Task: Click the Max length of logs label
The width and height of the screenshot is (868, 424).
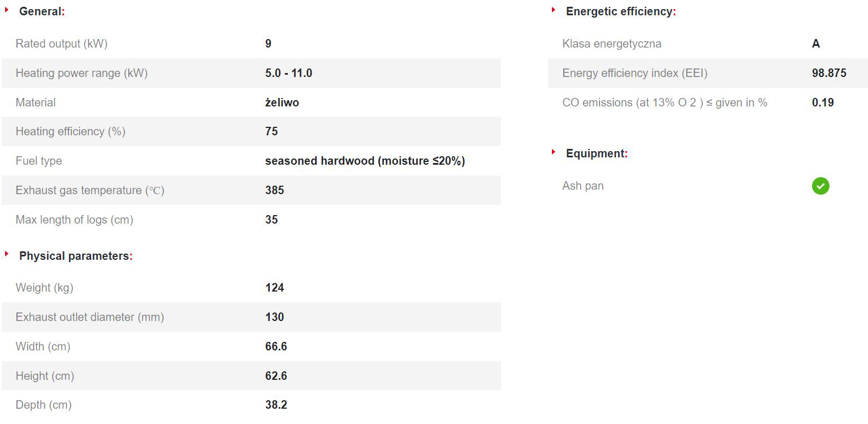Action: (x=75, y=220)
